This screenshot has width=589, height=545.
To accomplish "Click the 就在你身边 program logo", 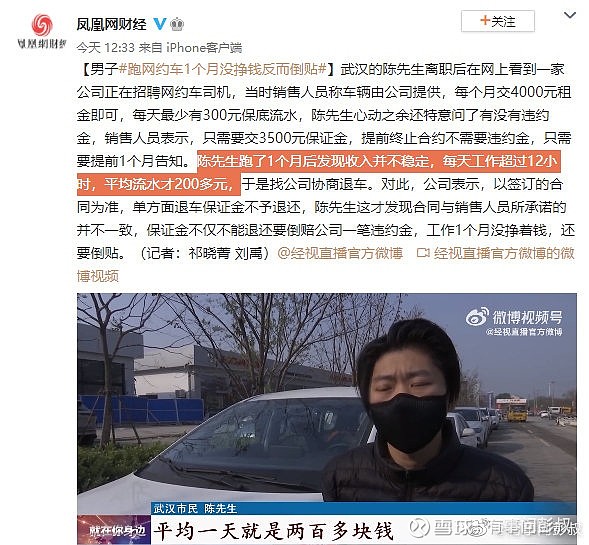I will [x=114, y=530].
